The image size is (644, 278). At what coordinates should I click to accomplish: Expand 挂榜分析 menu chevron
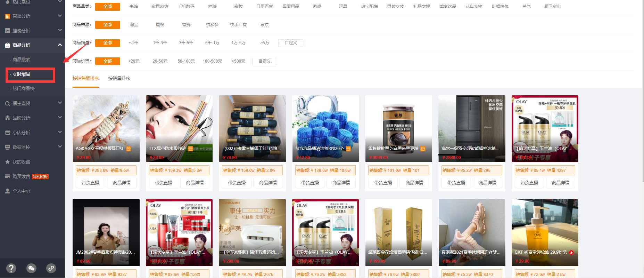pos(60,30)
